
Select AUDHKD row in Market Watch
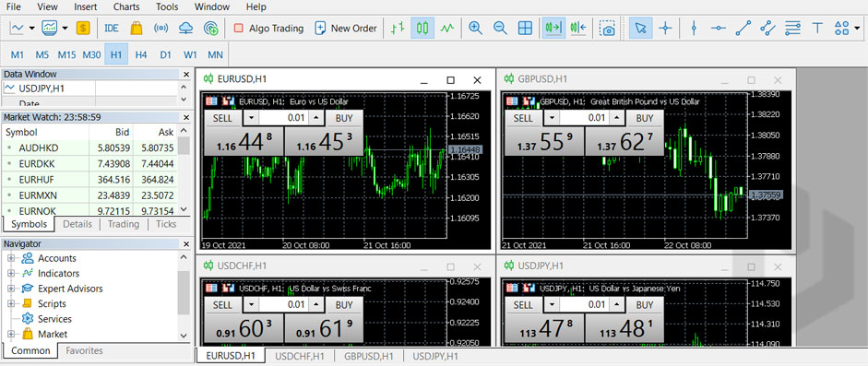(90, 148)
